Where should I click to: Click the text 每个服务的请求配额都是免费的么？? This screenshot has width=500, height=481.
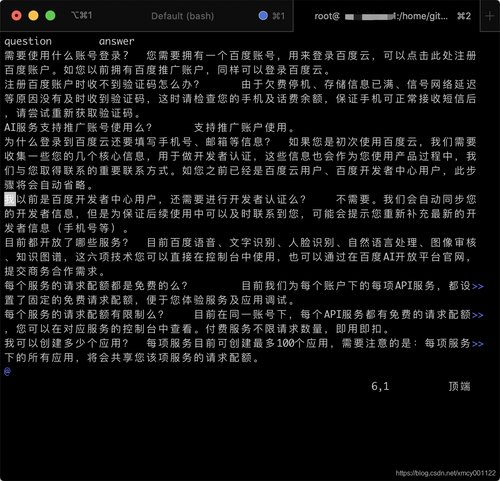click(96, 286)
